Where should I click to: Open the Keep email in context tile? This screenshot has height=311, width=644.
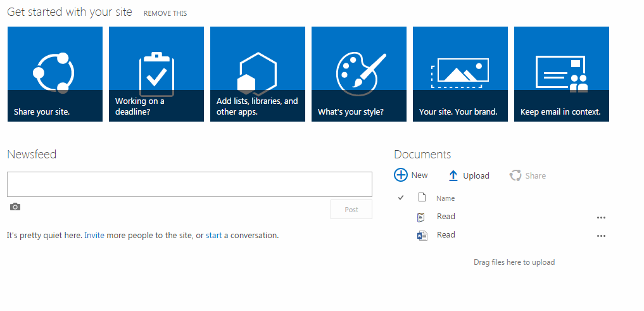tap(562, 74)
